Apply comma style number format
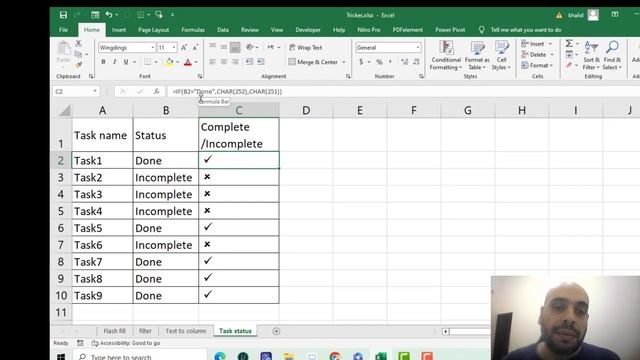 (390, 62)
